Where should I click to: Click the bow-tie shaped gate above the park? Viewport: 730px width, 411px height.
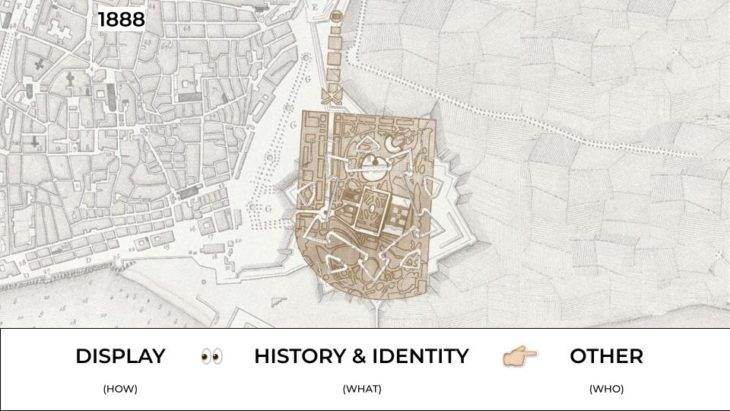pyautogui.click(x=332, y=96)
